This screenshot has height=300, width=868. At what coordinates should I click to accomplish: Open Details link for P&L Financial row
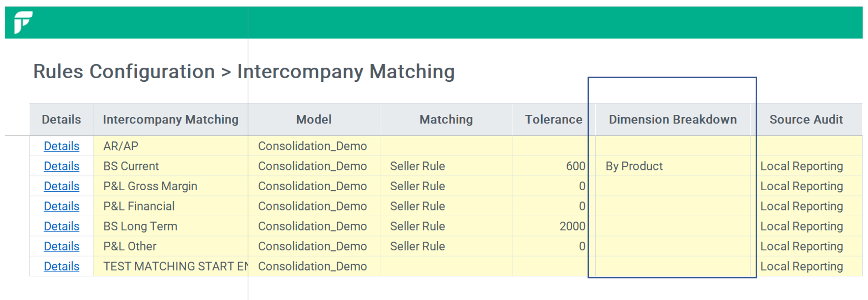pyautogui.click(x=61, y=206)
